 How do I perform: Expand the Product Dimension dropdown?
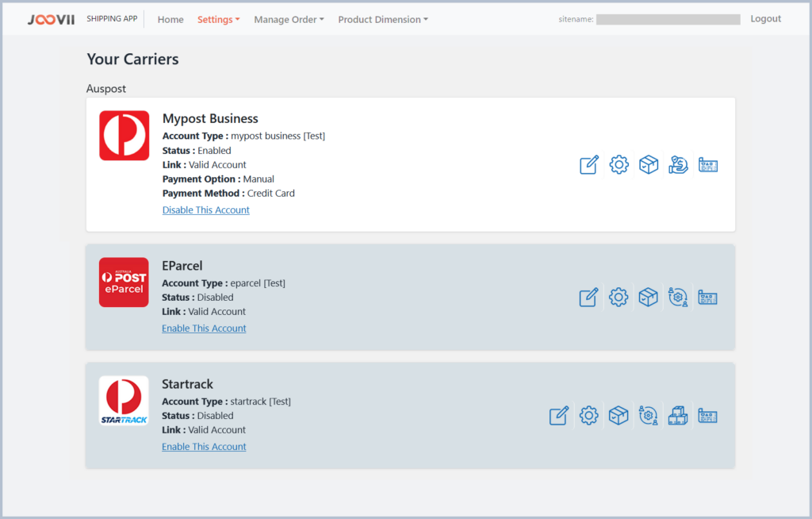tap(382, 20)
